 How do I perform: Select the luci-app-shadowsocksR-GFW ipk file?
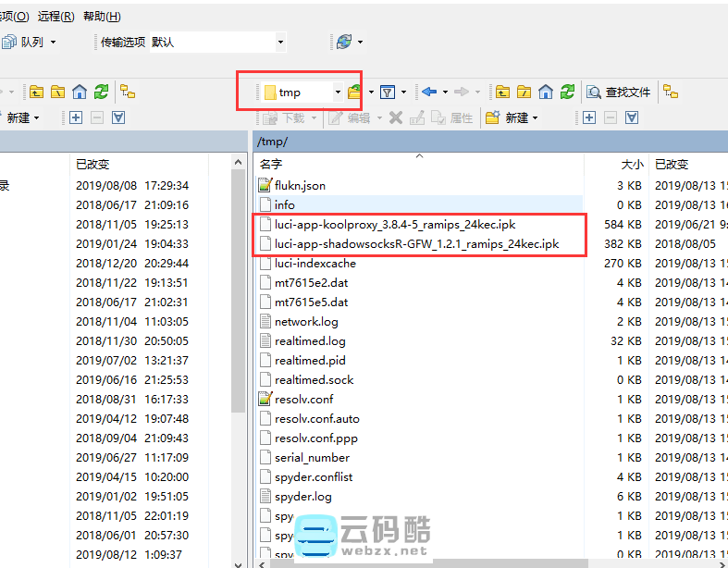[x=416, y=243]
